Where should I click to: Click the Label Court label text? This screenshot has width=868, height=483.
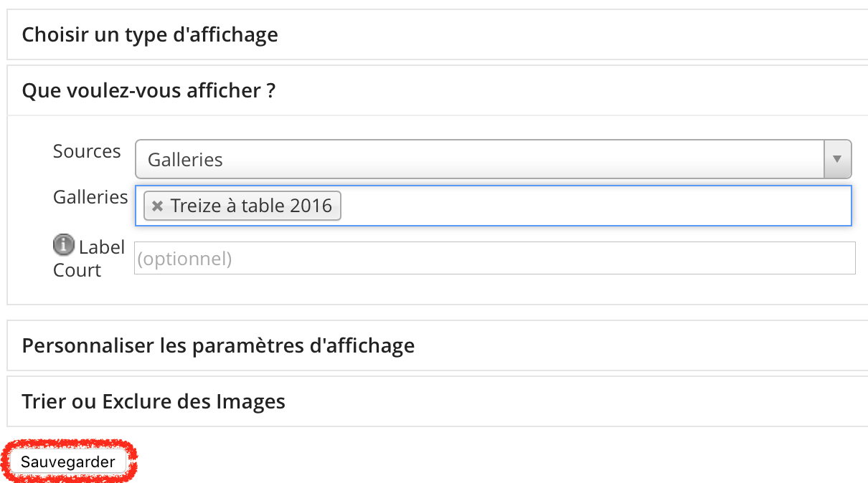[x=89, y=259]
